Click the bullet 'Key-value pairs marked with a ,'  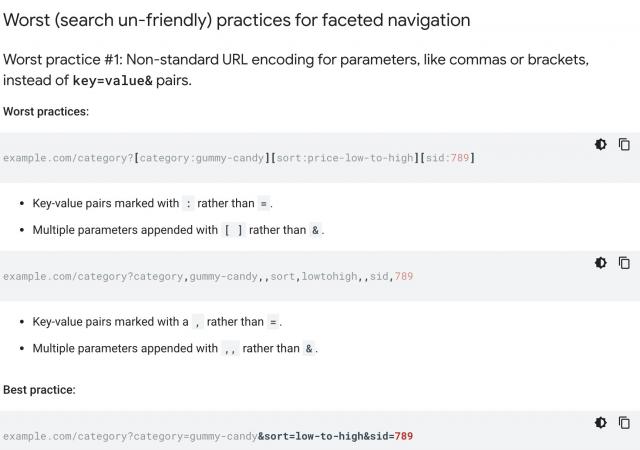(x=157, y=322)
